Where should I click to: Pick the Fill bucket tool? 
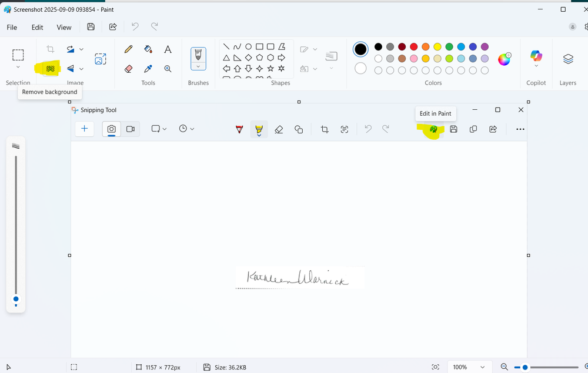148,49
